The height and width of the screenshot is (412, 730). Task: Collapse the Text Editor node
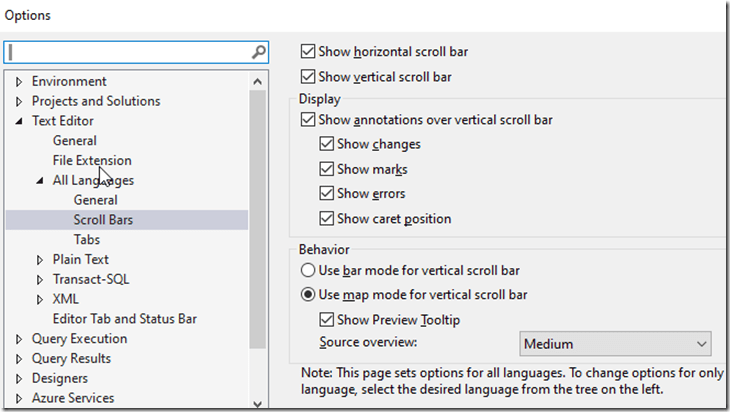[x=19, y=121]
